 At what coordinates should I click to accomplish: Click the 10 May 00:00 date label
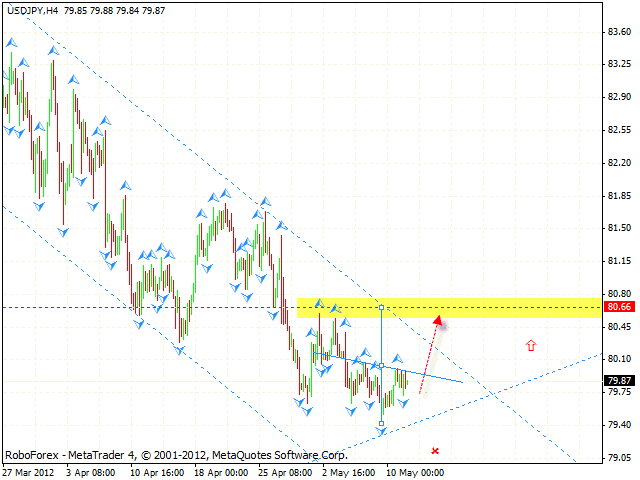click(x=415, y=473)
